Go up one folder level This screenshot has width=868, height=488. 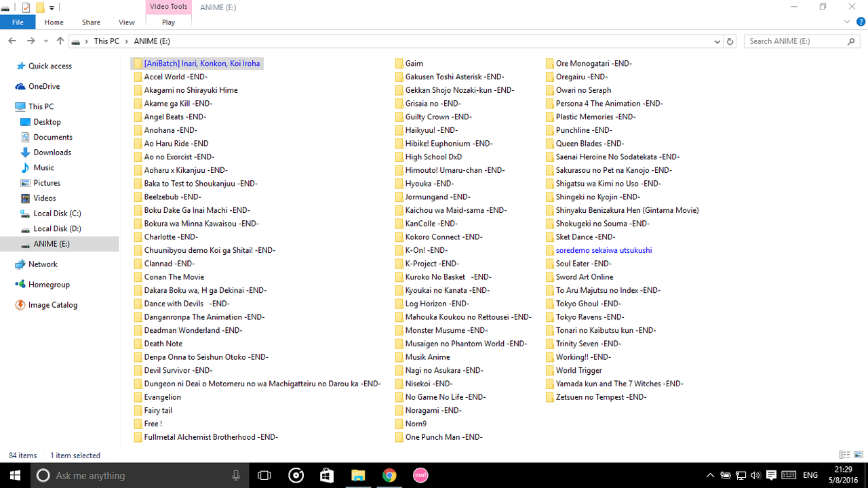(60, 41)
